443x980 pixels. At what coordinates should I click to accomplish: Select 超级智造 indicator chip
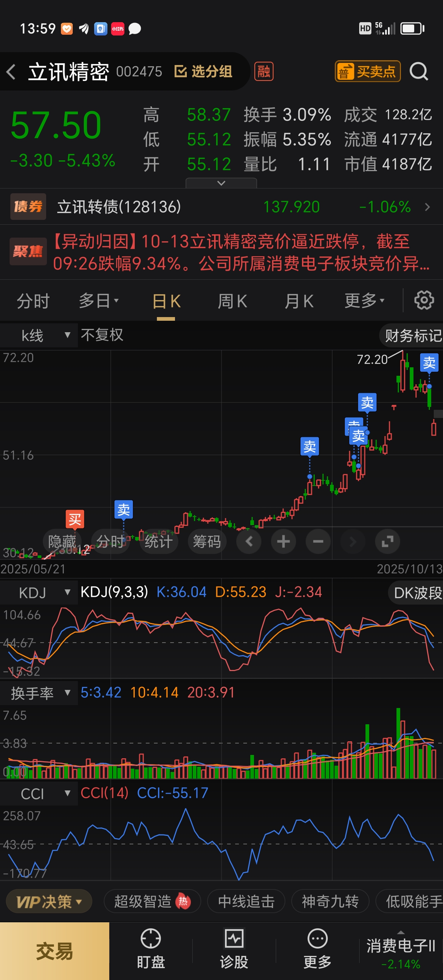(x=152, y=902)
